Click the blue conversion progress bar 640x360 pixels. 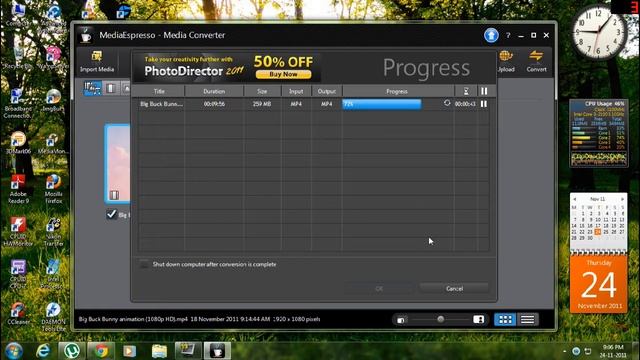click(x=382, y=104)
